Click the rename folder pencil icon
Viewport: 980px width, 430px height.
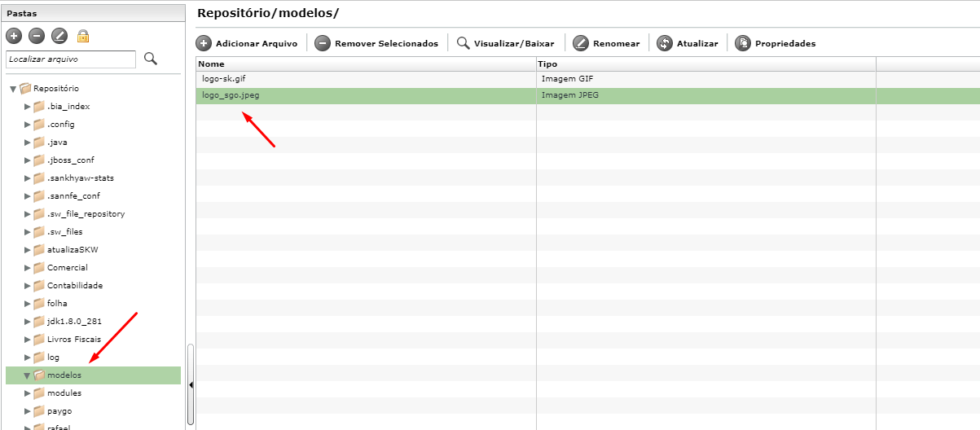coord(59,36)
